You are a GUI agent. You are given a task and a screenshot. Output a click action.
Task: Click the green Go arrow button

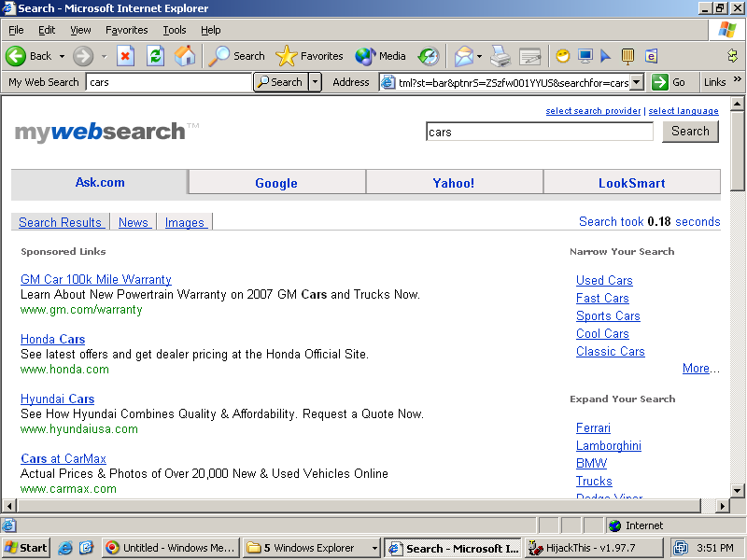[660, 82]
